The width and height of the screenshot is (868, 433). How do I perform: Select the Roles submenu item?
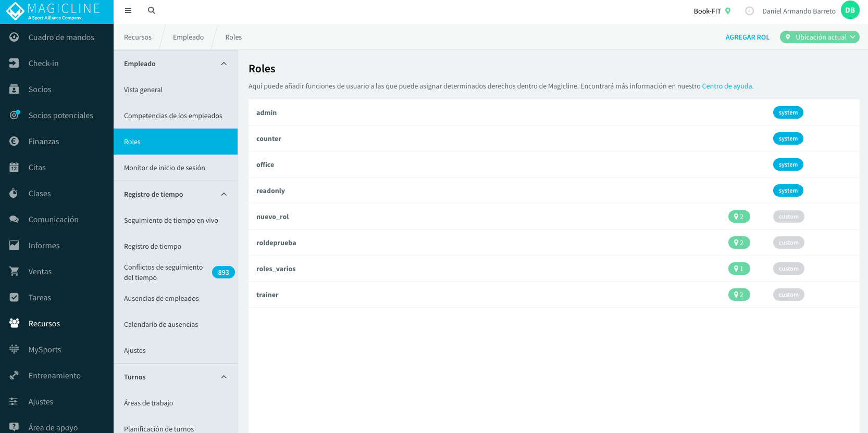pyautogui.click(x=176, y=142)
